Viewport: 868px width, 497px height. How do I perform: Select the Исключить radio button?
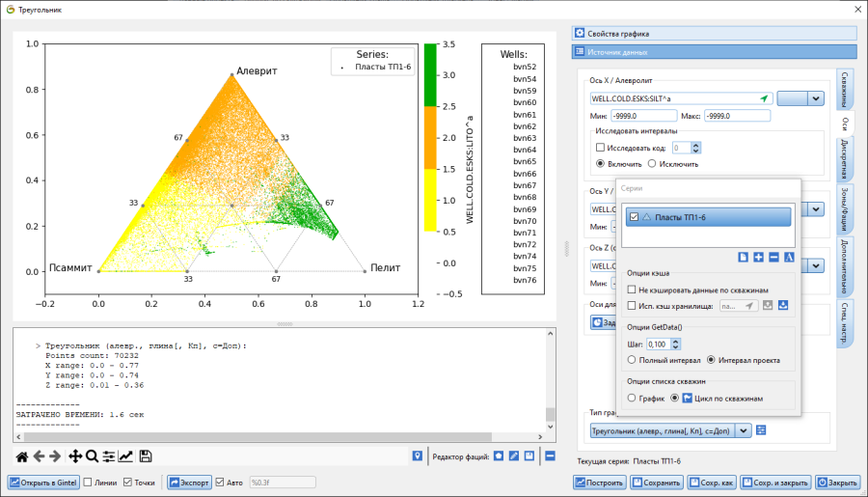click(652, 163)
